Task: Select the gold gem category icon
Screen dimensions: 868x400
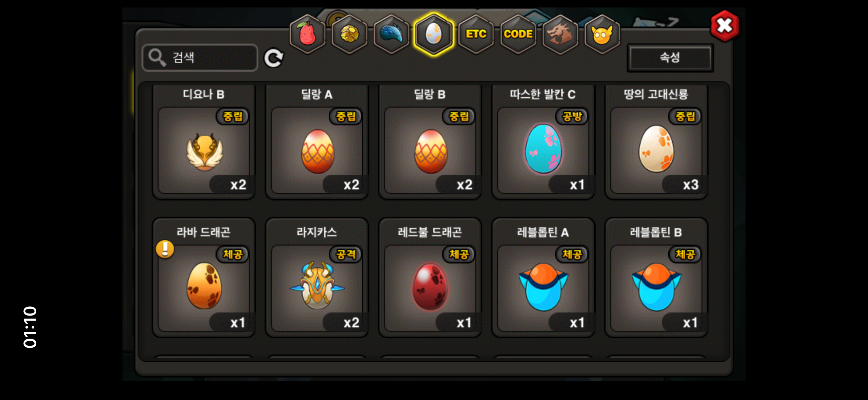Action: [x=349, y=34]
